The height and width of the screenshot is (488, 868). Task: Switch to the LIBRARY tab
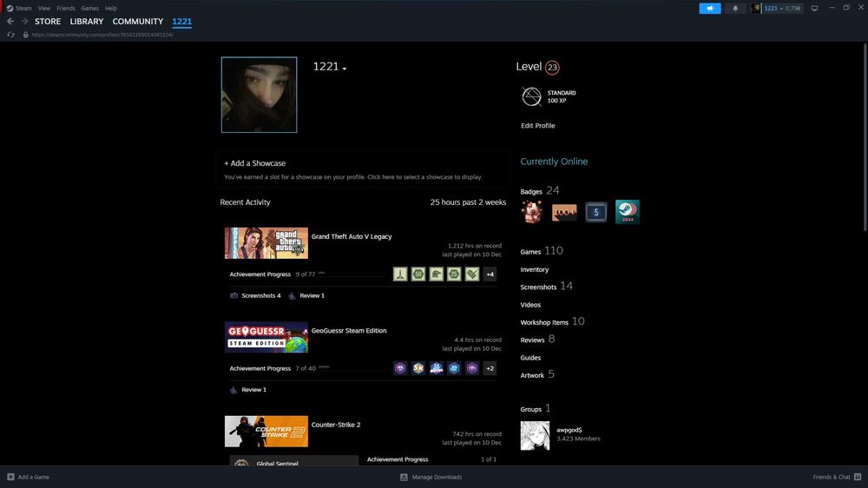pos(86,21)
